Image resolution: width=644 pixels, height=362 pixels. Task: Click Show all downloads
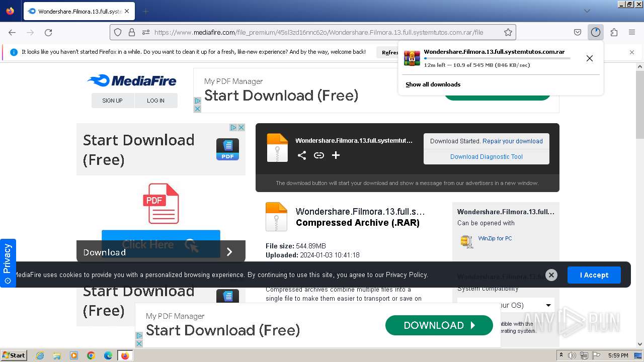[x=433, y=84]
